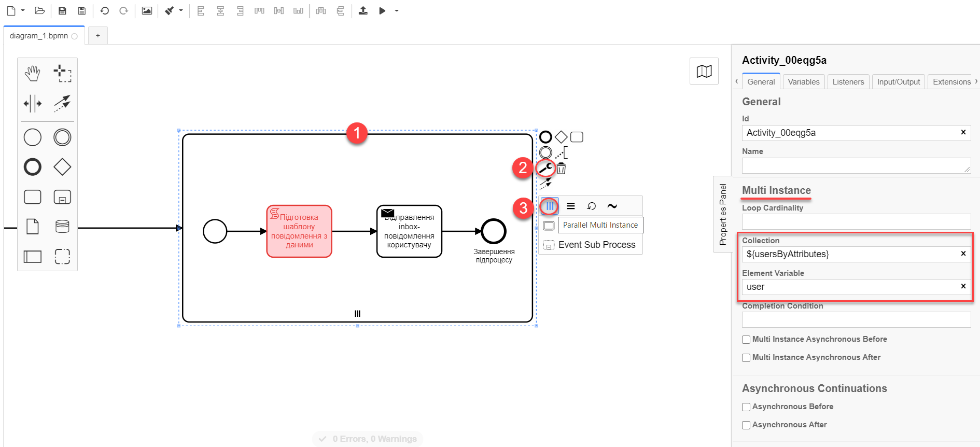Viewport: 980px width, 447px height.
Task: Activate the lasso selection tool
Action: [x=62, y=74]
